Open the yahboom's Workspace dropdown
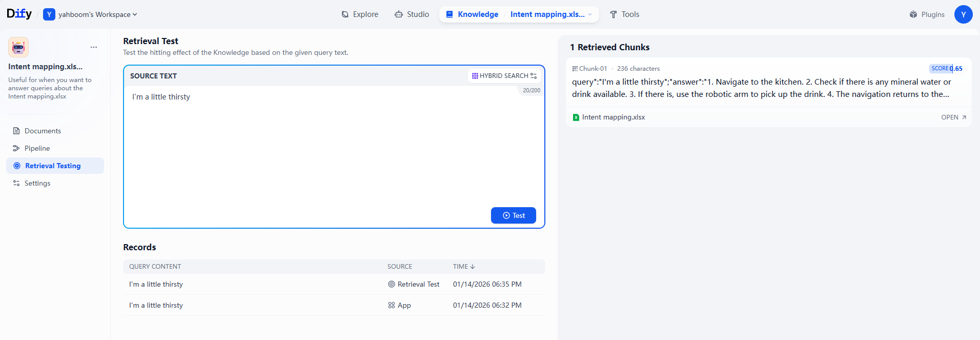 97,14
